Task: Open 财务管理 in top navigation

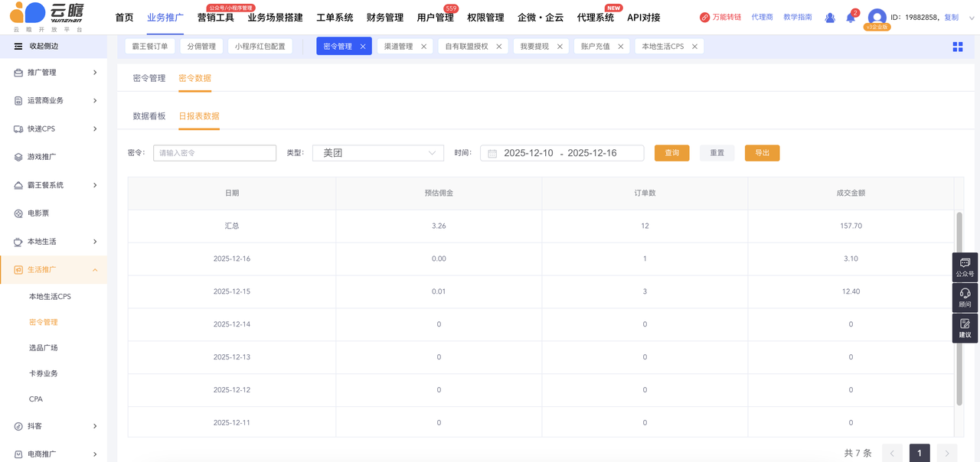Action: point(384,18)
